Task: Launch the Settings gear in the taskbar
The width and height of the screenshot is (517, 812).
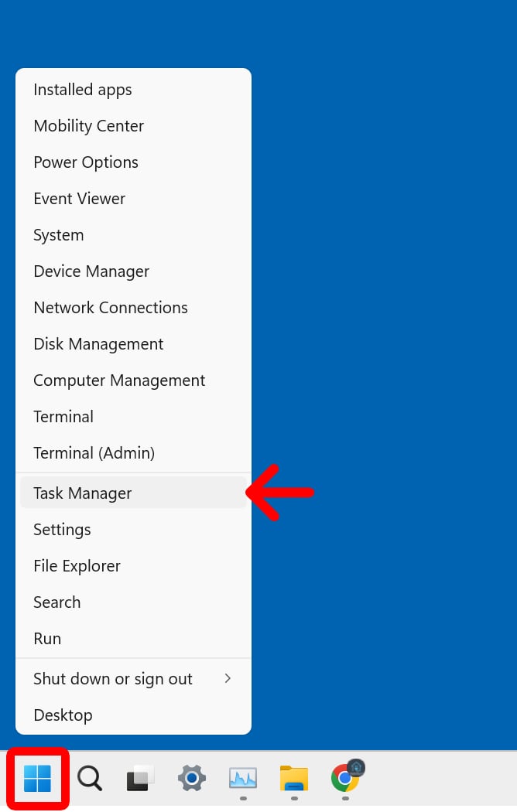Action: [x=191, y=778]
